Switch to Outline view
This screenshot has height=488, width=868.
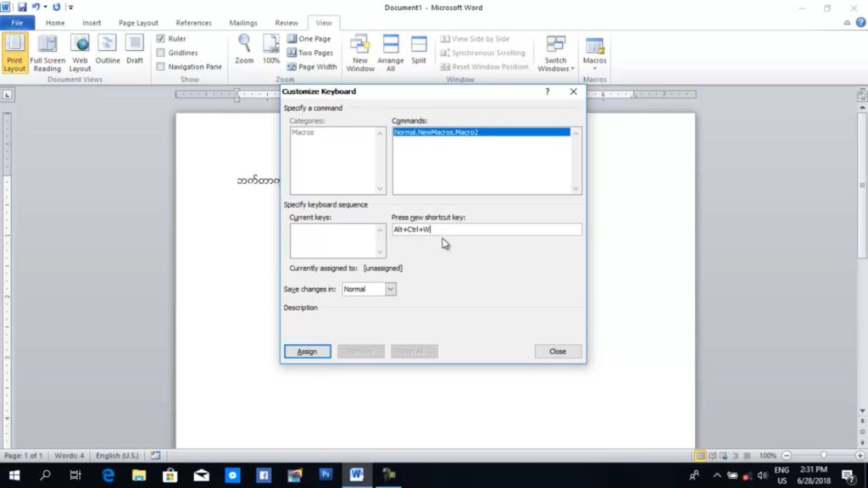coord(108,50)
